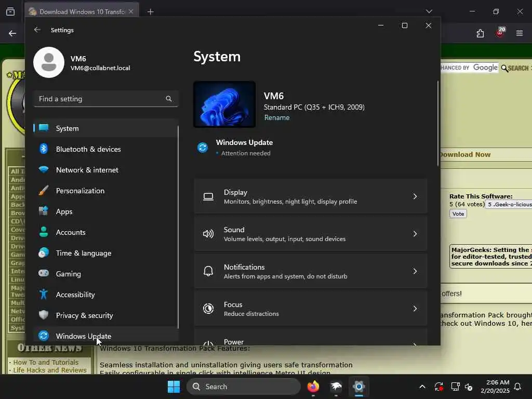Viewport: 532px width, 399px height.
Task: Click the Windows Update sidebar icon
Action: 44,336
